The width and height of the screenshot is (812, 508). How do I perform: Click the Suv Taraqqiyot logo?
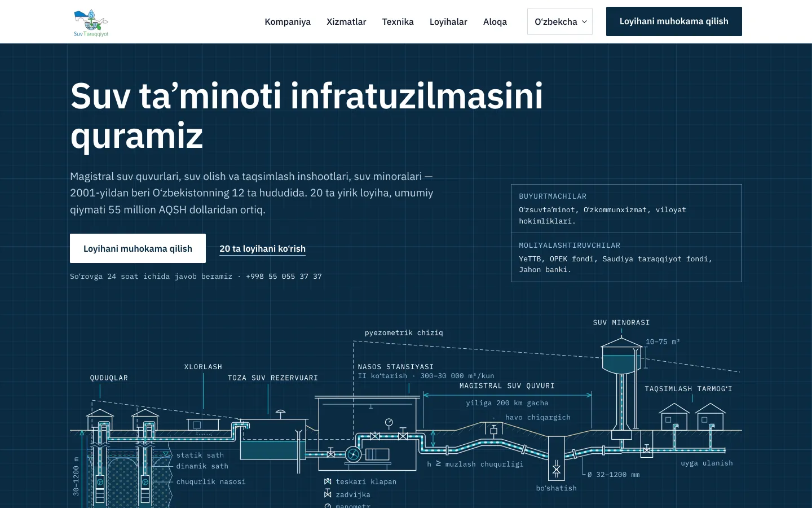91,23
